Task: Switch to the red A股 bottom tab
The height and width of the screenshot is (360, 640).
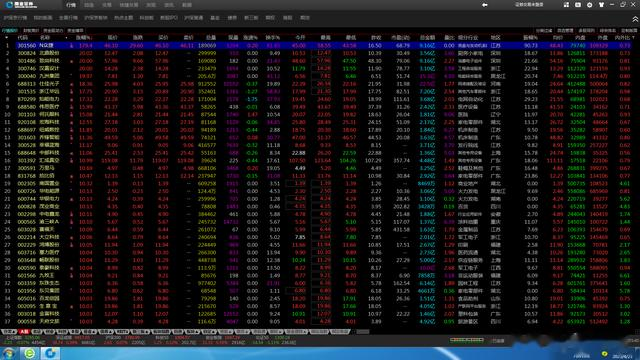Action: [24, 332]
